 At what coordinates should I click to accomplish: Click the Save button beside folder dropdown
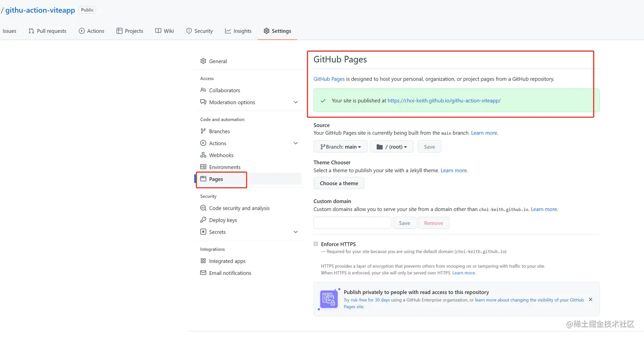[429, 147]
